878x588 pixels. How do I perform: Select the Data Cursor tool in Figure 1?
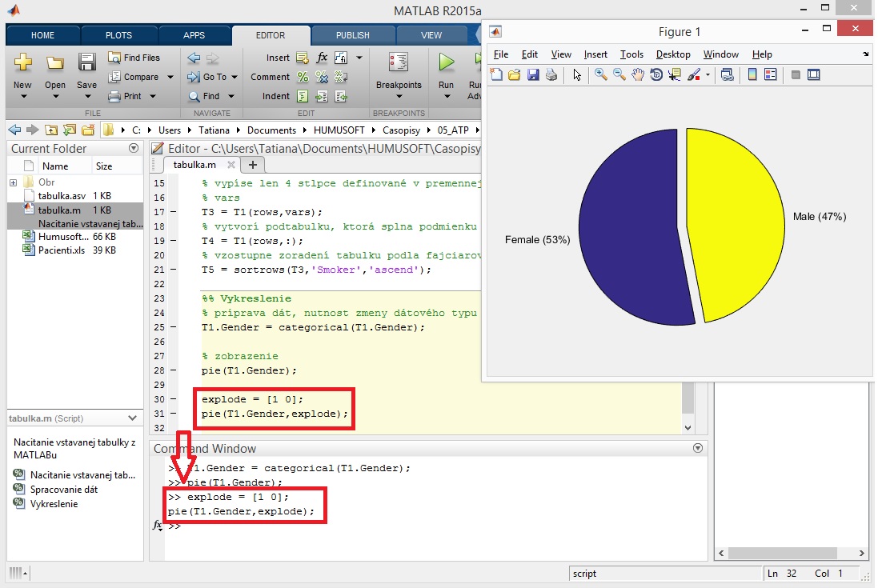tap(675, 74)
